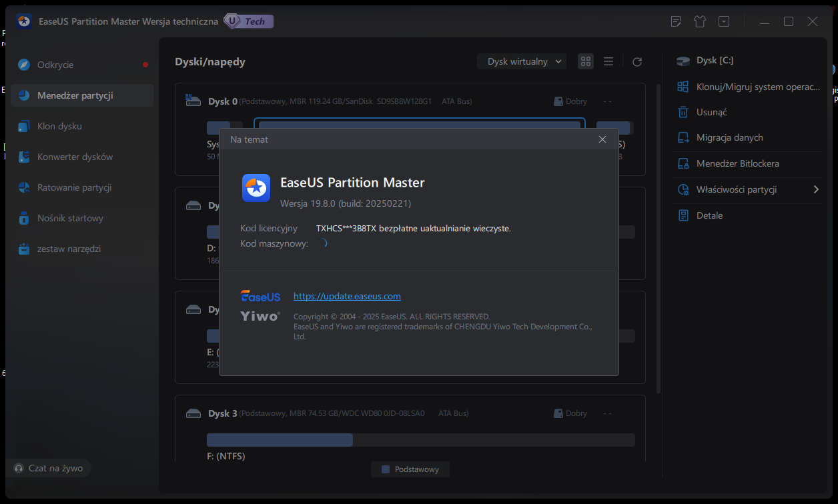Switch to grid view of disks
Screen dimensions: 838x504
tap(586, 61)
